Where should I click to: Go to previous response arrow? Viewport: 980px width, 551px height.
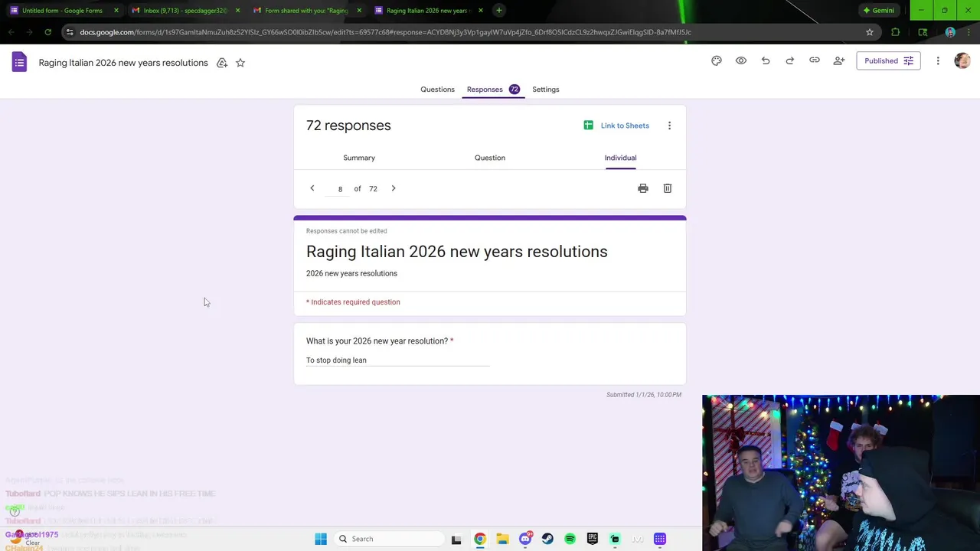(312, 188)
